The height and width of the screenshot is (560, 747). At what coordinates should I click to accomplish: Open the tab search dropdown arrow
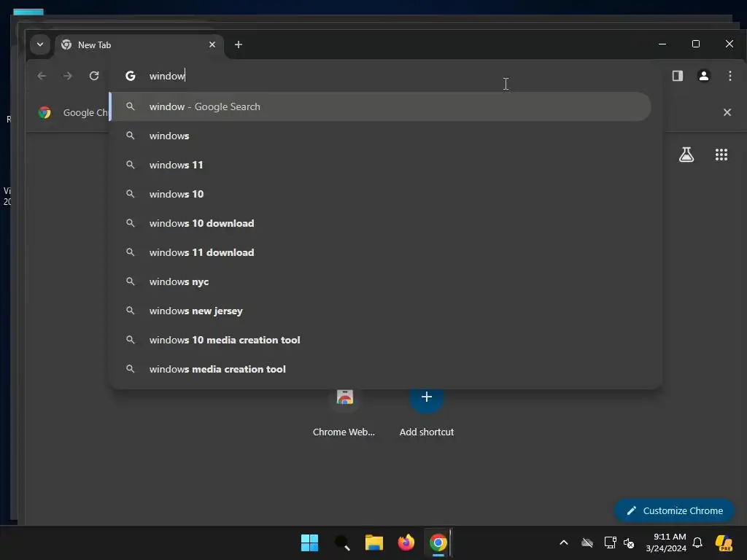[x=40, y=44]
